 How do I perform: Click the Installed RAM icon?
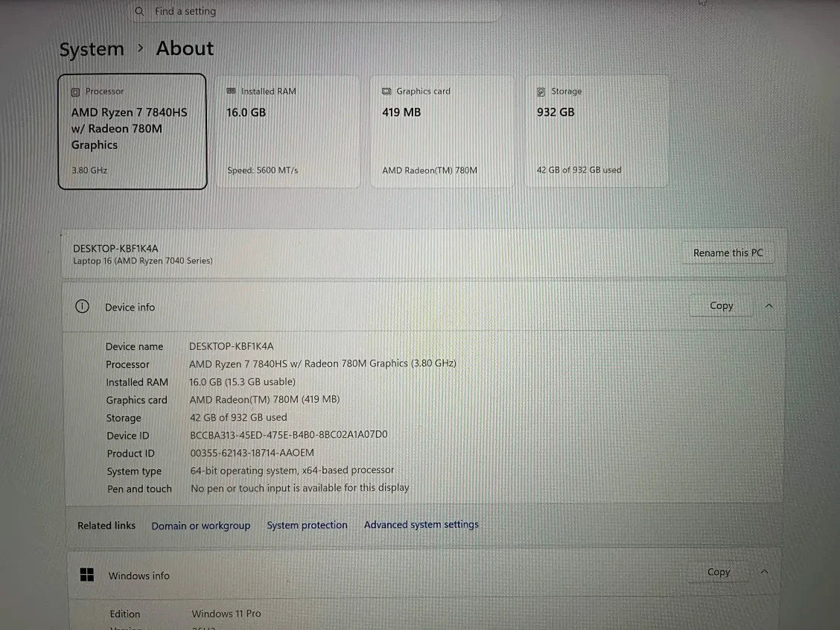coord(231,91)
